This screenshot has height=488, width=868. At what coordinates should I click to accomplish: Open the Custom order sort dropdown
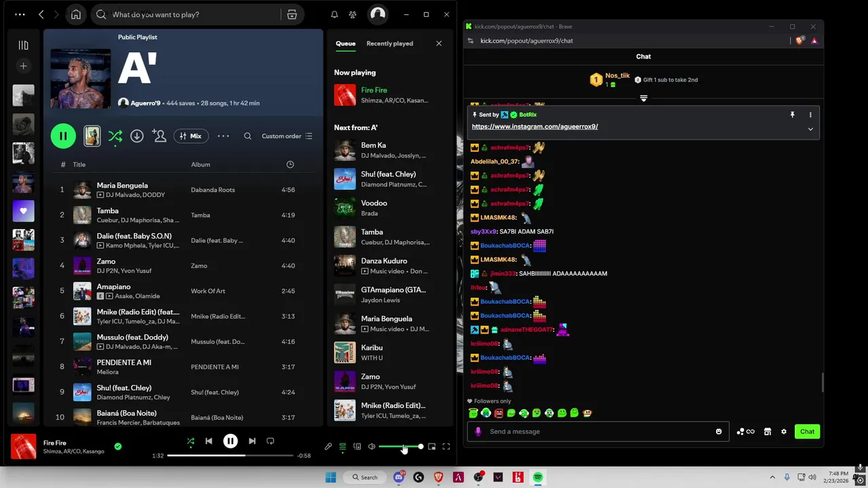click(287, 136)
